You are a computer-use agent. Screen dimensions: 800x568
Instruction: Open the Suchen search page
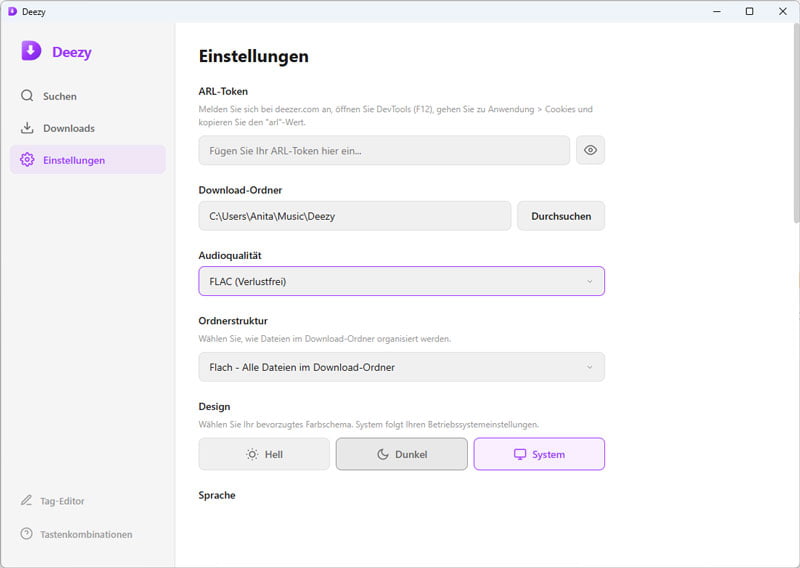pyautogui.click(x=88, y=96)
